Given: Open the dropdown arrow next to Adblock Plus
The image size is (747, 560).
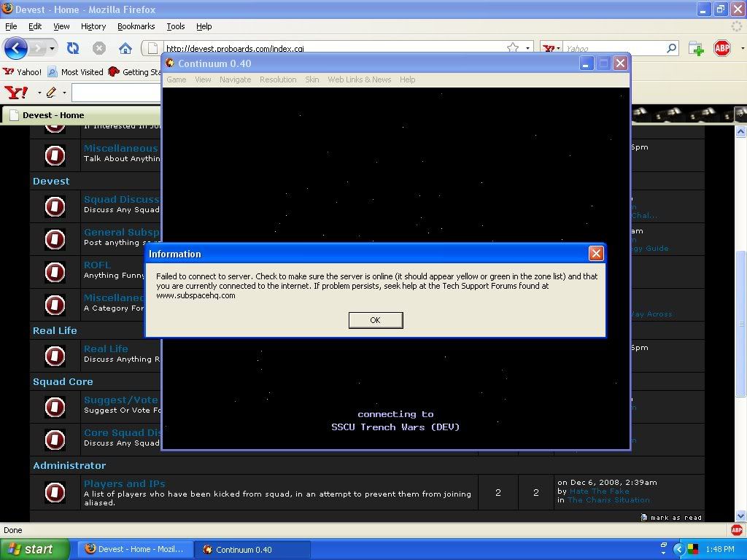Looking at the screenshot, I should tap(742, 48).
